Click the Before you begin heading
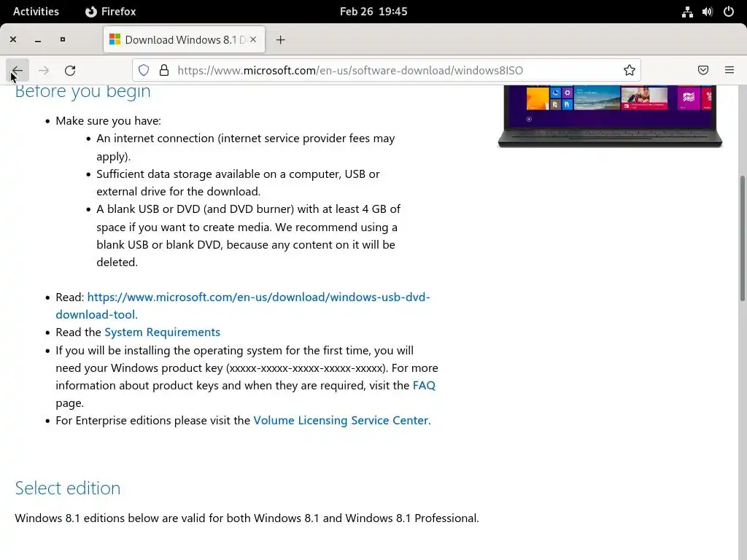Image resolution: width=747 pixels, height=560 pixels. 83,92
